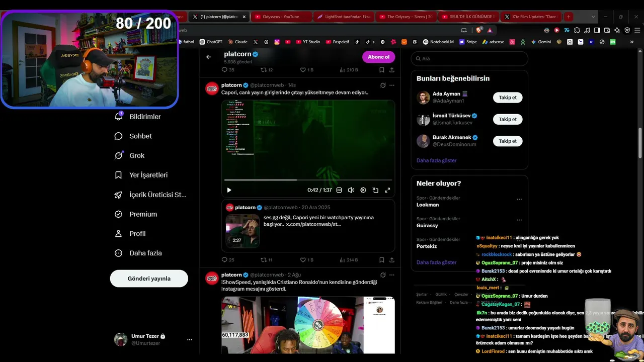Like the top post with 1 B likes

(x=306, y=70)
